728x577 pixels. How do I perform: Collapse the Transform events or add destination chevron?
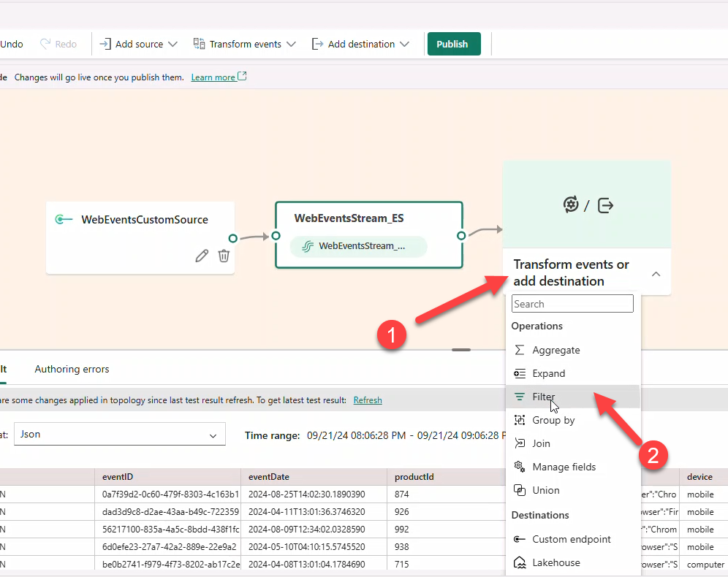click(x=656, y=274)
